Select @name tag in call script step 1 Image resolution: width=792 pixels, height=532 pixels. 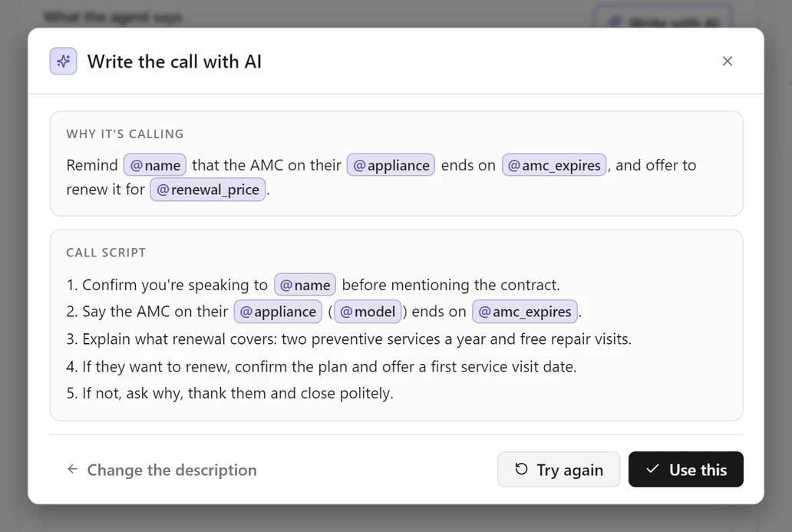[x=305, y=285]
